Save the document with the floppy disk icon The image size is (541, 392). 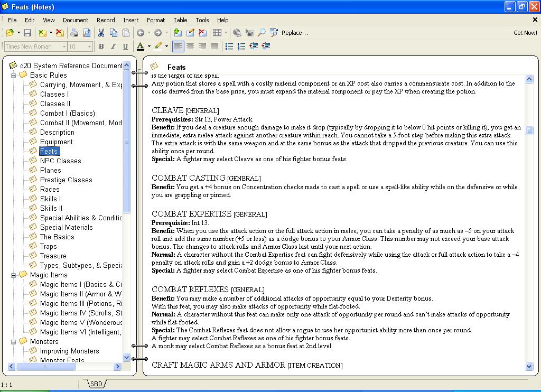[x=27, y=33]
